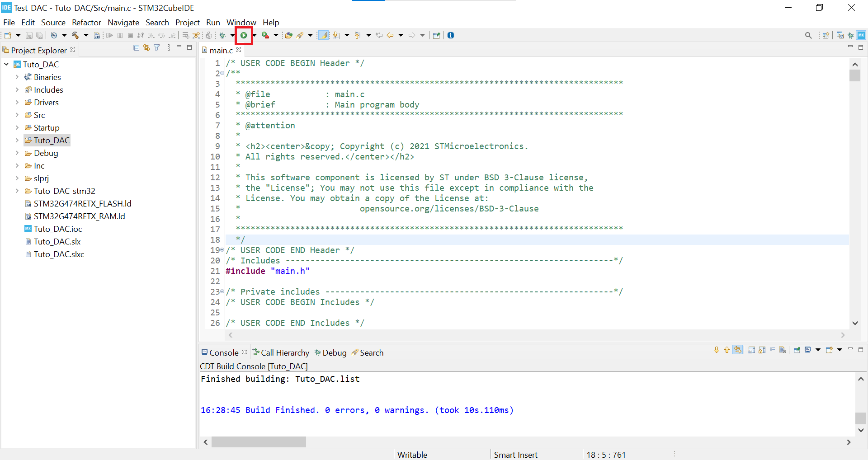Click the Debug bug icon in main toolbar
The image size is (868, 460).
[222, 35]
